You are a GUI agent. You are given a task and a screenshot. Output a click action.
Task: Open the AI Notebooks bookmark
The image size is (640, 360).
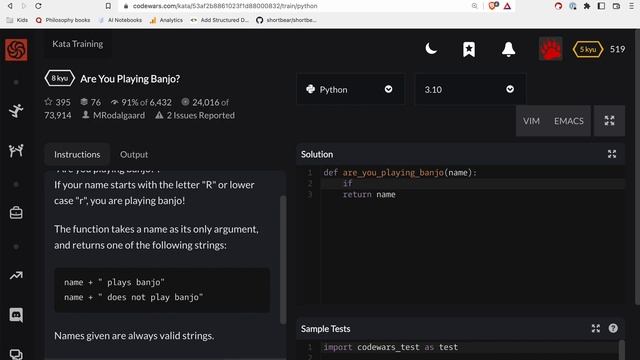(x=120, y=20)
